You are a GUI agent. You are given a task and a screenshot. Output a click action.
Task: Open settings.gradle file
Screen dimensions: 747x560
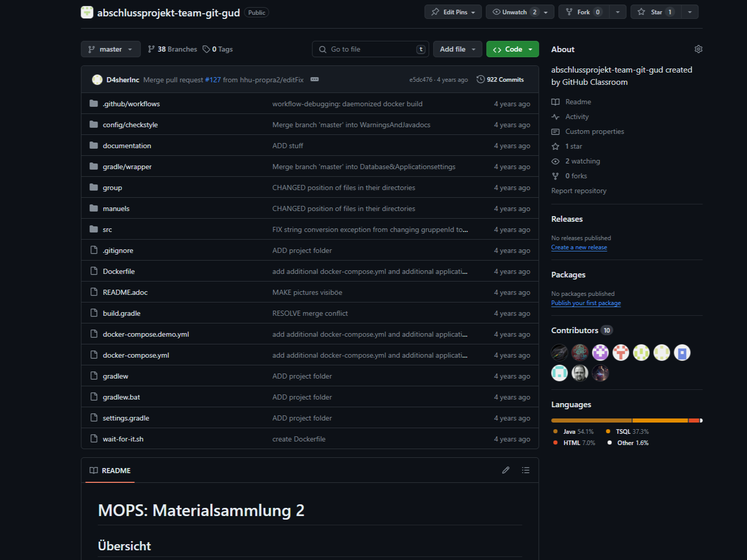tap(126, 418)
